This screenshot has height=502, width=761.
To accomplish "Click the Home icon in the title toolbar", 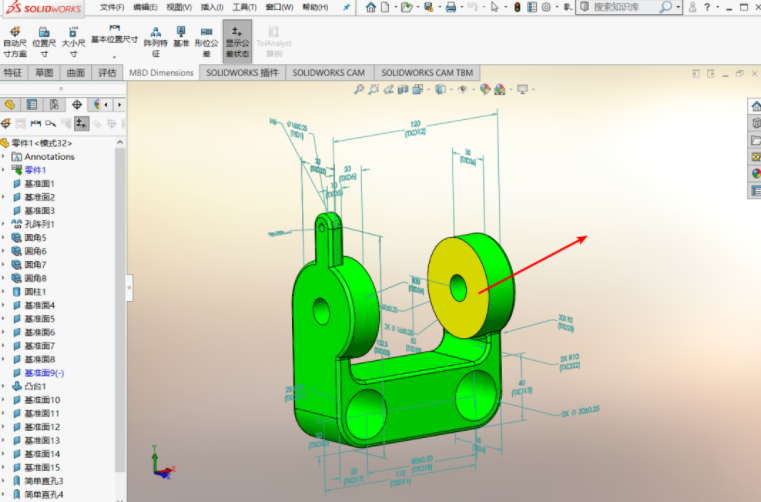I will pos(371,7).
